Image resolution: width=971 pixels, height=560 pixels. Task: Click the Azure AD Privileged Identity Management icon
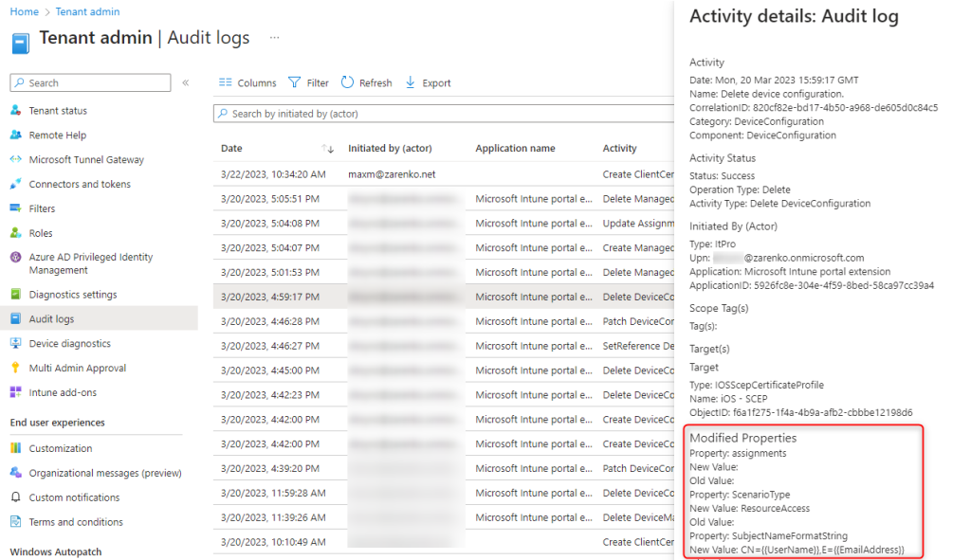point(16,257)
